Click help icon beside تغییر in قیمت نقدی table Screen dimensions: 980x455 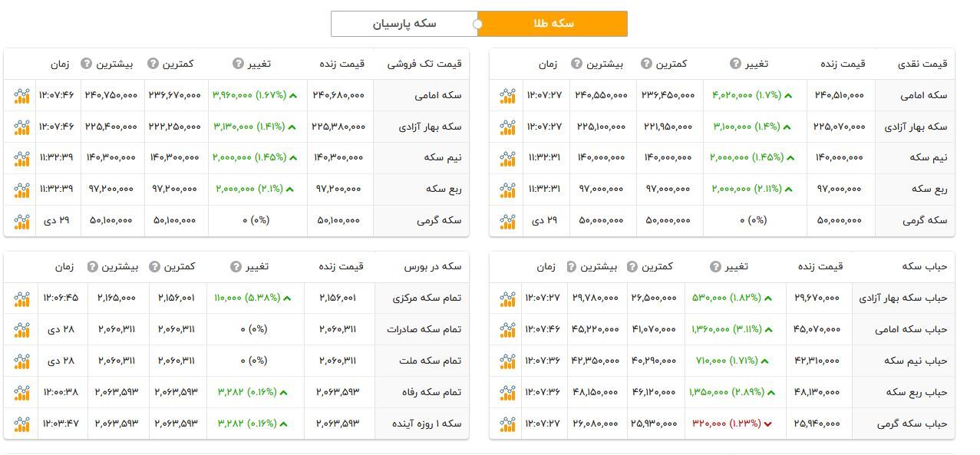(x=735, y=64)
